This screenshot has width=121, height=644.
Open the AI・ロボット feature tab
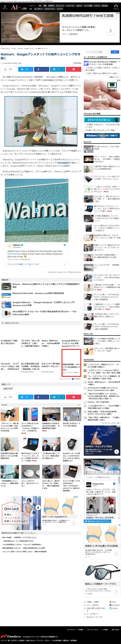(39, 9)
